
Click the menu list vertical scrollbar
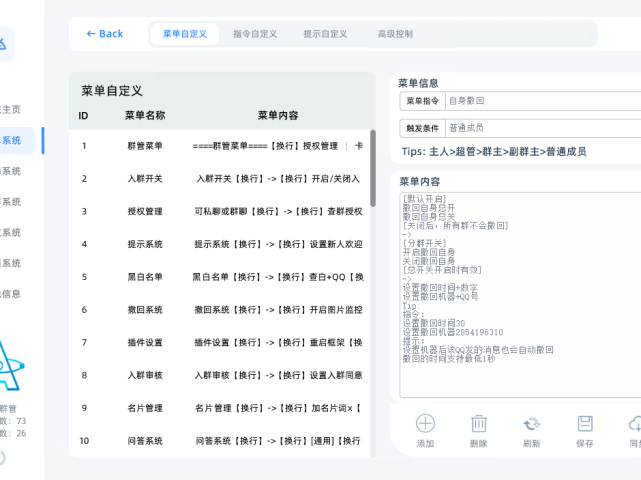(x=373, y=168)
